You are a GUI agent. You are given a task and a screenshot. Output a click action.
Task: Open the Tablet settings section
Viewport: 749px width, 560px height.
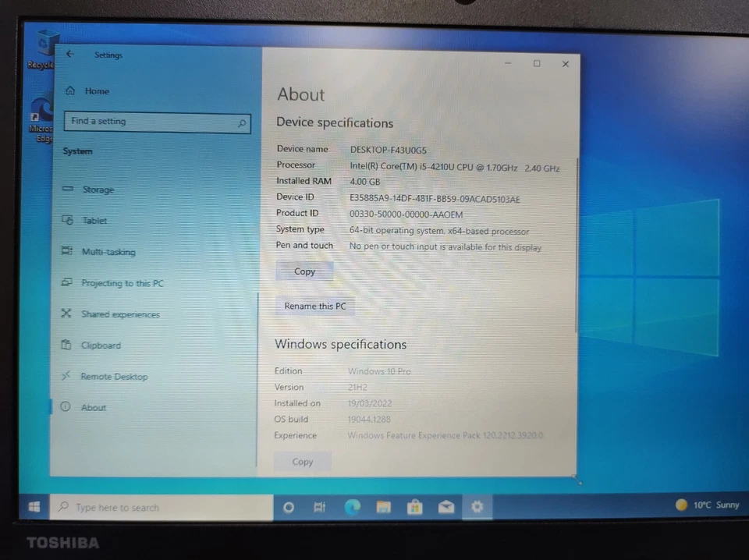click(94, 221)
